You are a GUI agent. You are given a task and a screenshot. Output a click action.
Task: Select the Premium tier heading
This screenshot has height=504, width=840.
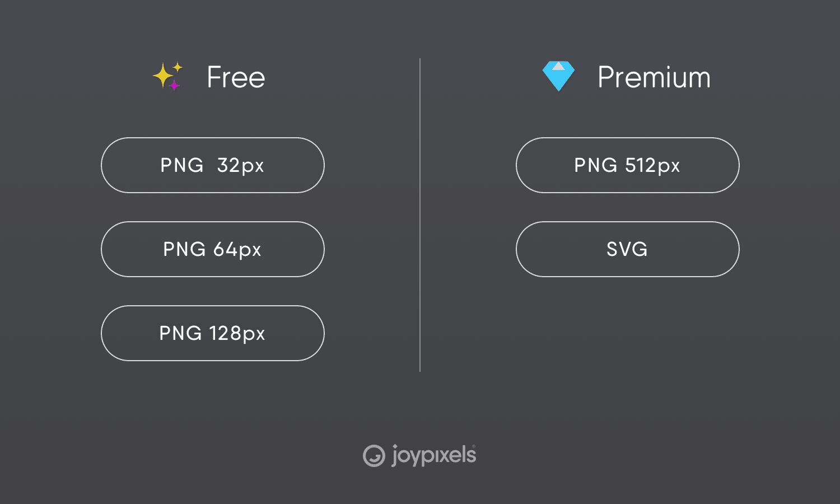pyautogui.click(x=654, y=77)
